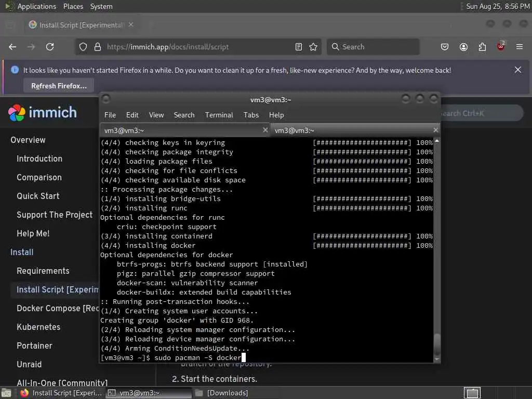This screenshot has width=532, height=399.
Task: Open the Applications menu
Action: 37,6
